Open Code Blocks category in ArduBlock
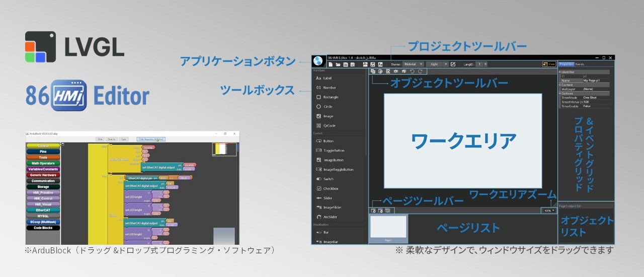Viewport: 644px width, 277px height. [x=43, y=228]
